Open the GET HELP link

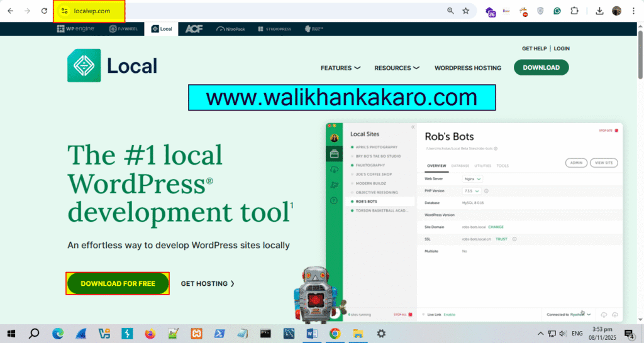click(534, 48)
